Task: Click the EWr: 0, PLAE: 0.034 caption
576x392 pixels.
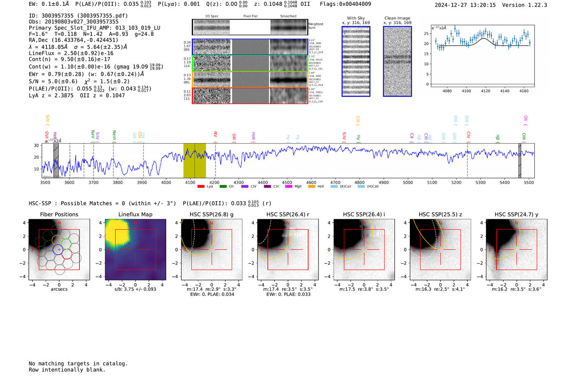Action: point(212,295)
